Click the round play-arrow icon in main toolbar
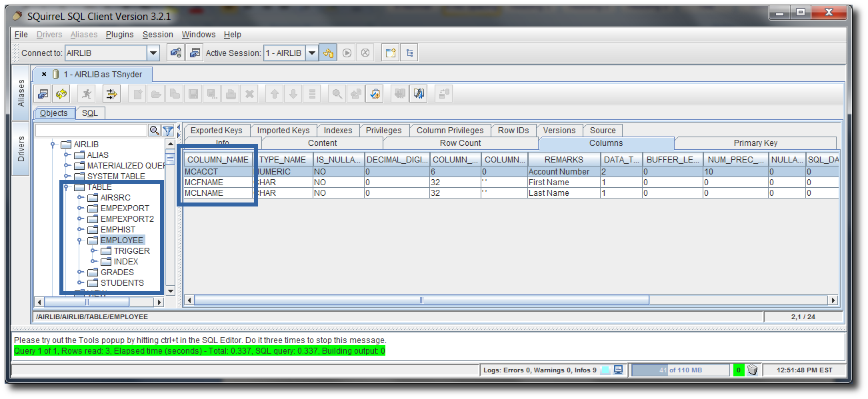Screen dimensions: 868x399 point(347,53)
